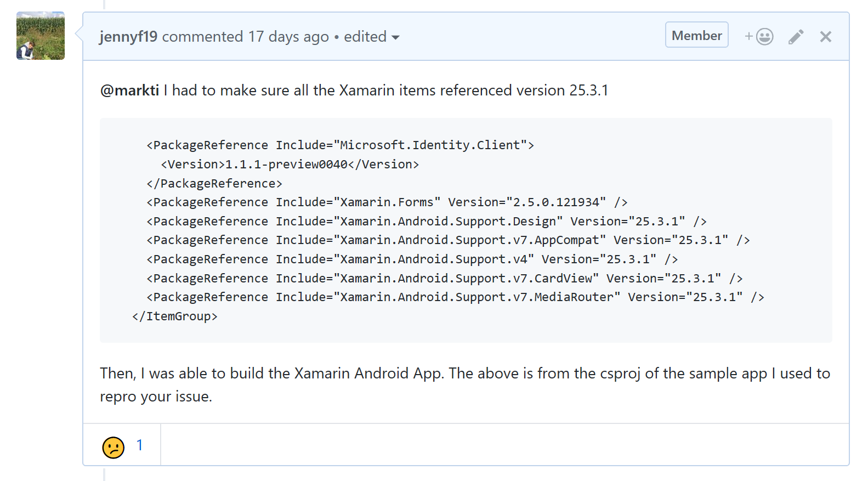Click the Xamarin.Forms package reference line

387,202
